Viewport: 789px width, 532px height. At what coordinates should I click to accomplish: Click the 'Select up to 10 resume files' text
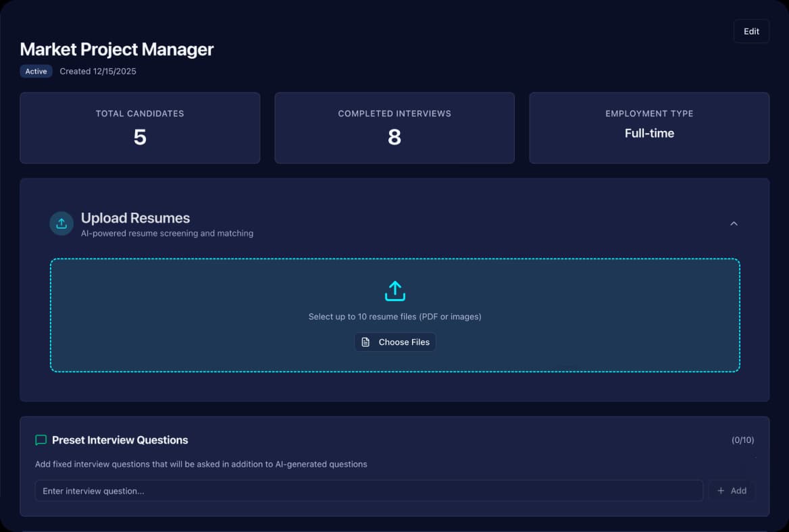[x=394, y=317]
